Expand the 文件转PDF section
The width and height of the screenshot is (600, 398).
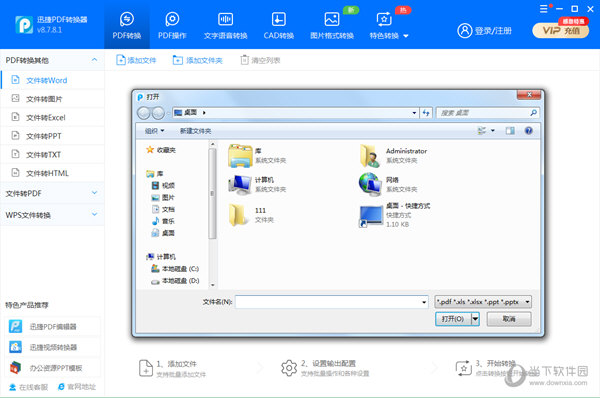(52, 193)
